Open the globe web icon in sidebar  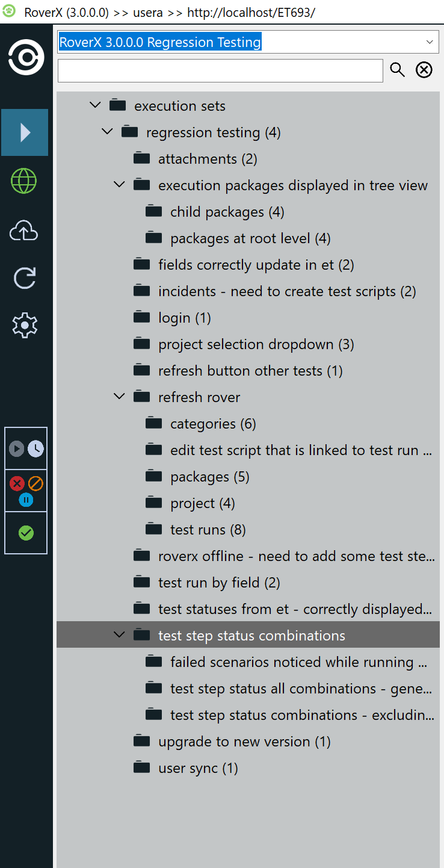coord(25,181)
